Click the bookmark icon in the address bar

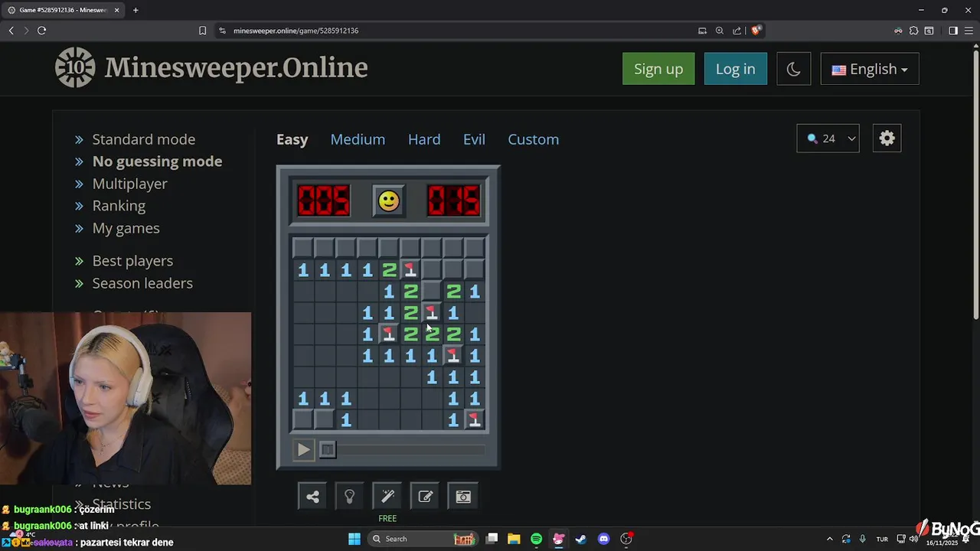click(x=202, y=31)
